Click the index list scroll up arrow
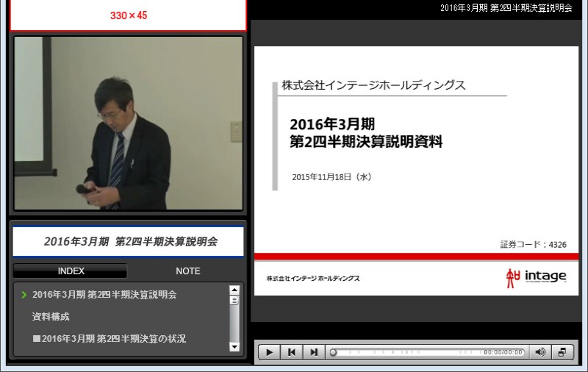 tap(234, 290)
